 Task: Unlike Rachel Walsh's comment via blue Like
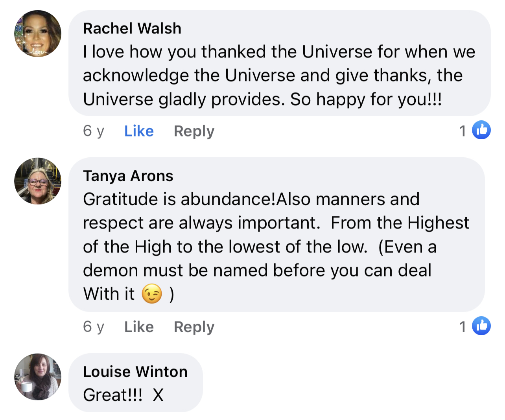(x=139, y=131)
